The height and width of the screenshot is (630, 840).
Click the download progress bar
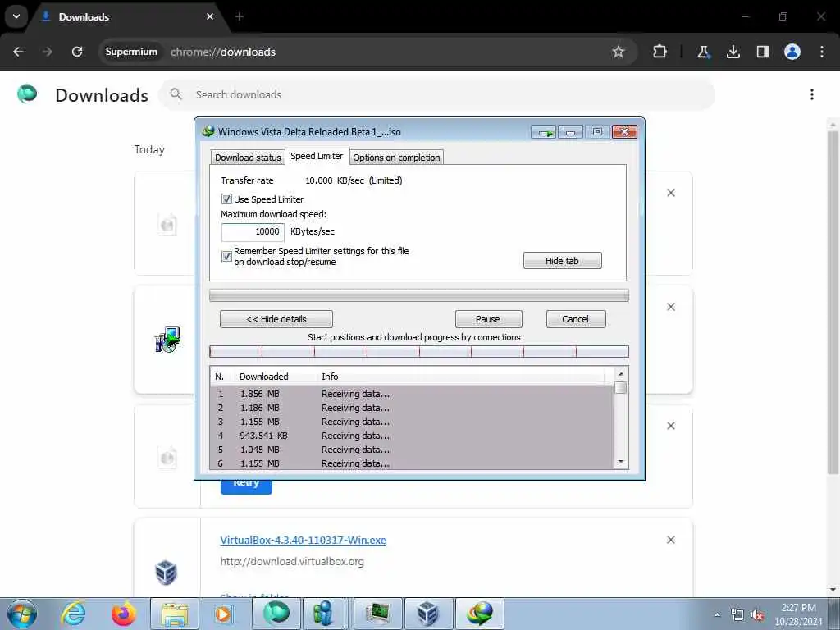click(x=419, y=295)
